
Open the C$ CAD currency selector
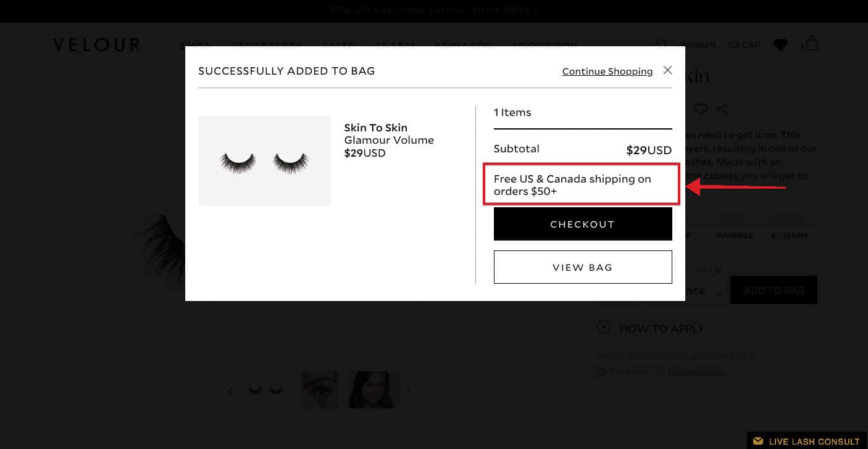click(745, 44)
